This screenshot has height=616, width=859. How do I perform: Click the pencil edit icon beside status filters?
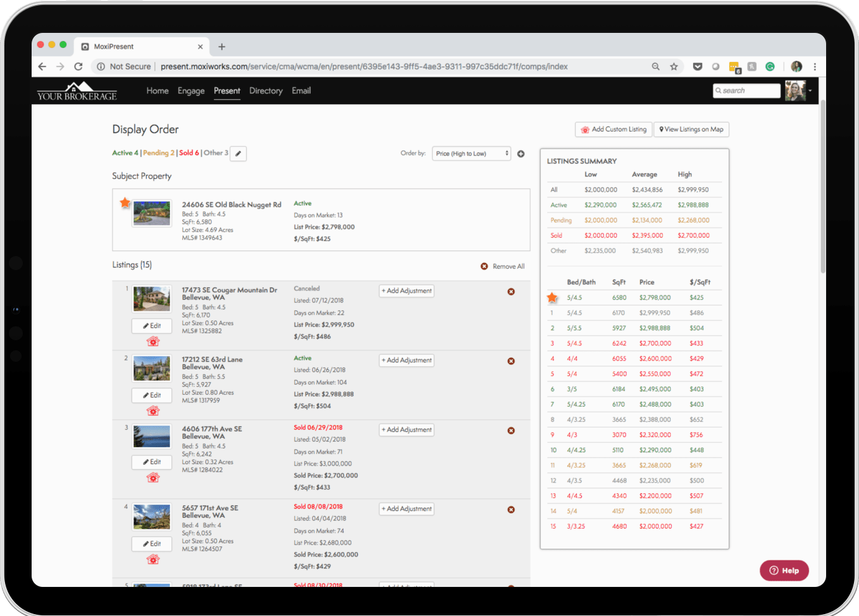click(238, 153)
